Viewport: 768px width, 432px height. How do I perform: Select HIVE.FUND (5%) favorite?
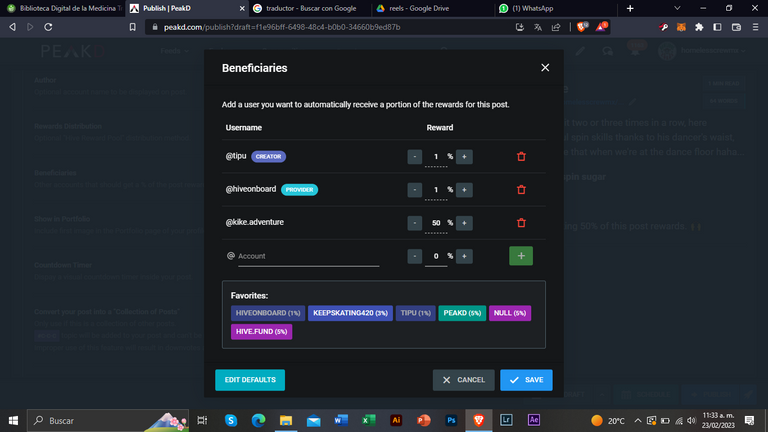[262, 332]
